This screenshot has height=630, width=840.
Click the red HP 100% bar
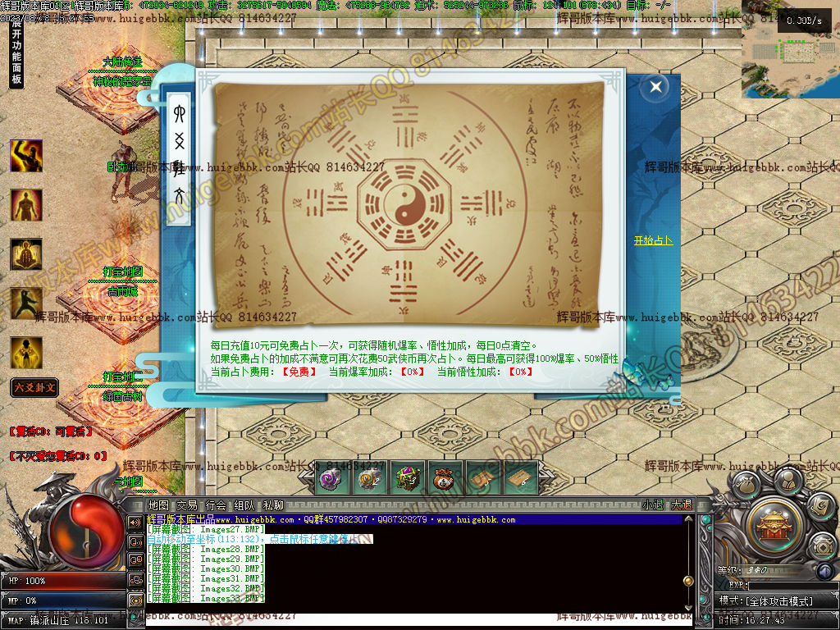coord(63,581)
